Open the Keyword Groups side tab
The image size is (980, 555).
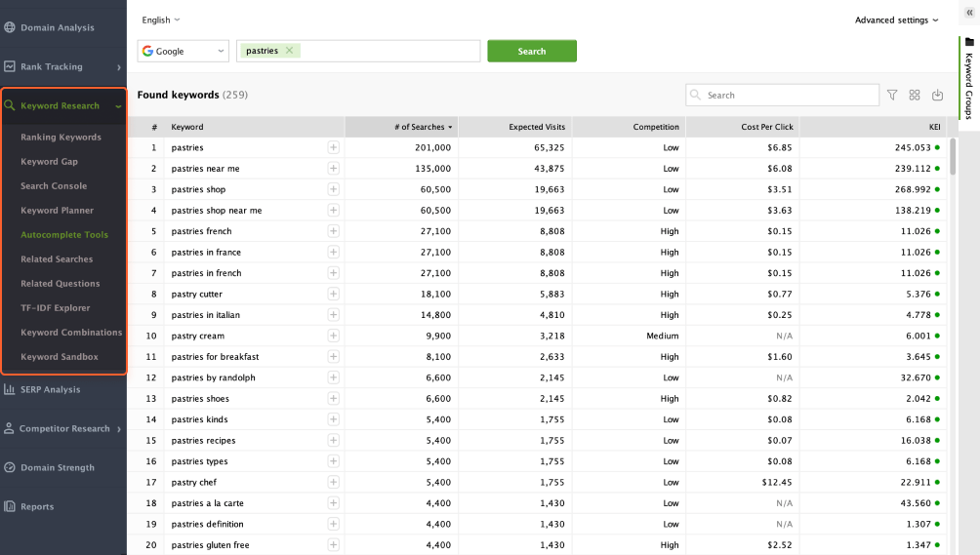pyautogui.click(x=968, y=80)
